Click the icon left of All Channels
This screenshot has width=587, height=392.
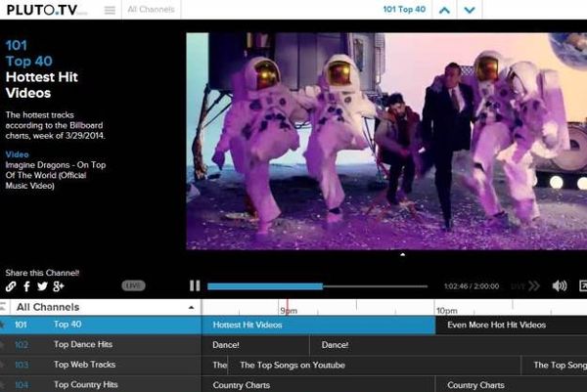[3, 307]
